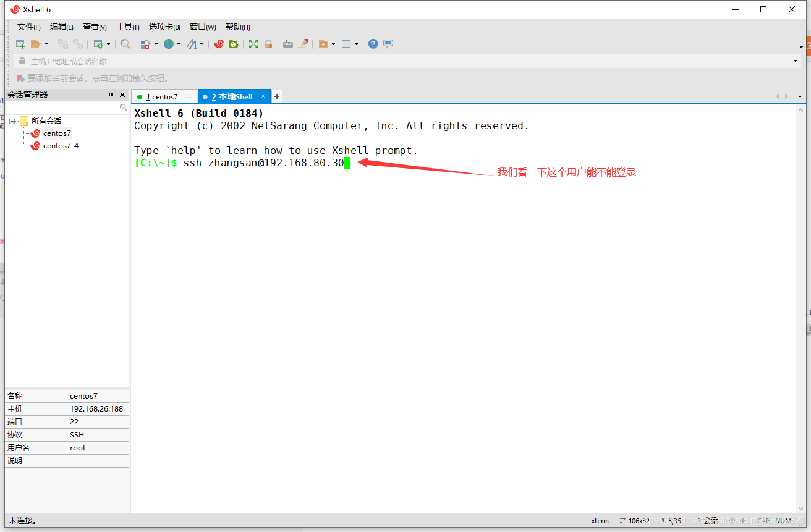Close the 本地Shell tab
The width and height of the screenshot is (811, 532).
[263, 96]
